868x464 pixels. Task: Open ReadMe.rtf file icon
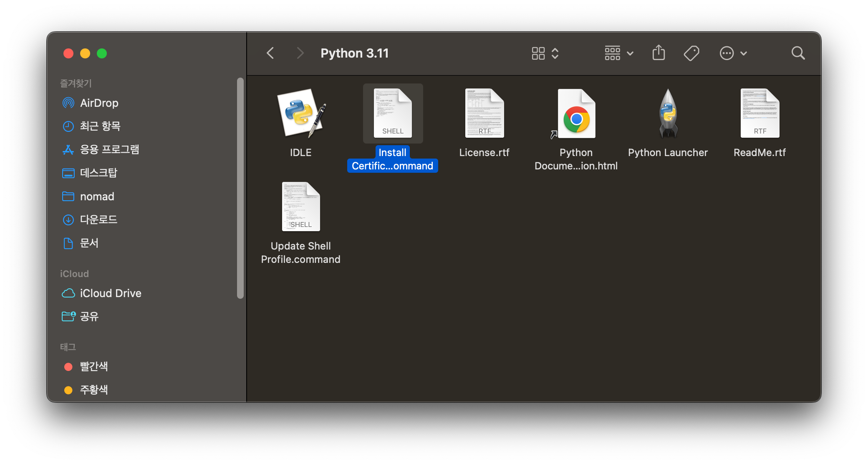[759, 113]
